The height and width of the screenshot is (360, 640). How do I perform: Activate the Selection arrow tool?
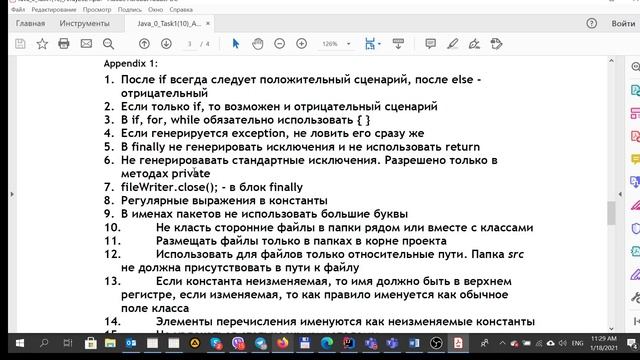pos(236,44)
